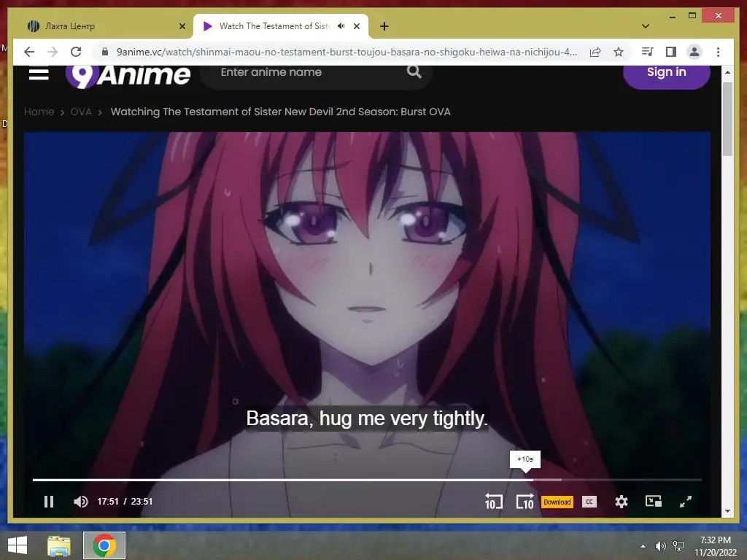
Task: Open the taskbar volume control
Action: click(x=660, y=546)
